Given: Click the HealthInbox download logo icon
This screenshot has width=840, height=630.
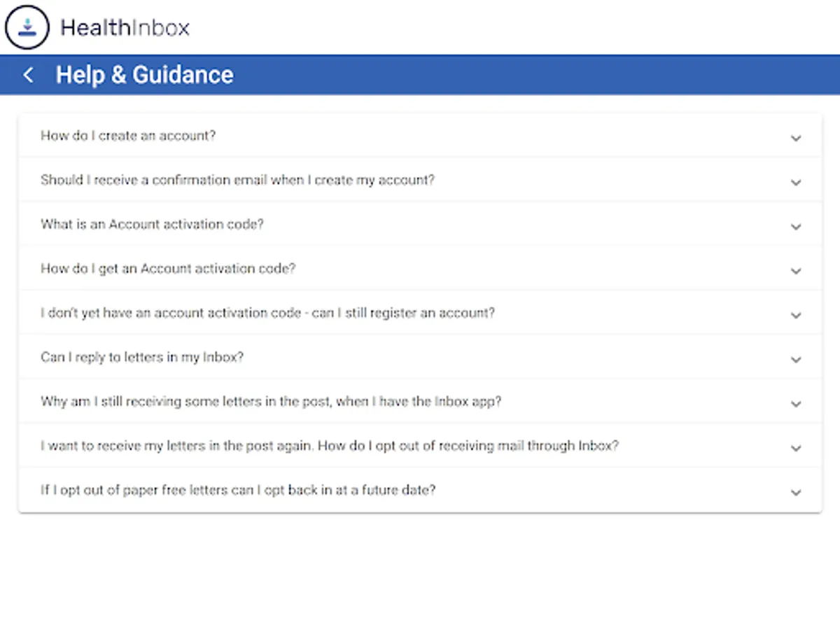Looking at the screenshot, I should click(x=27, y=27).
